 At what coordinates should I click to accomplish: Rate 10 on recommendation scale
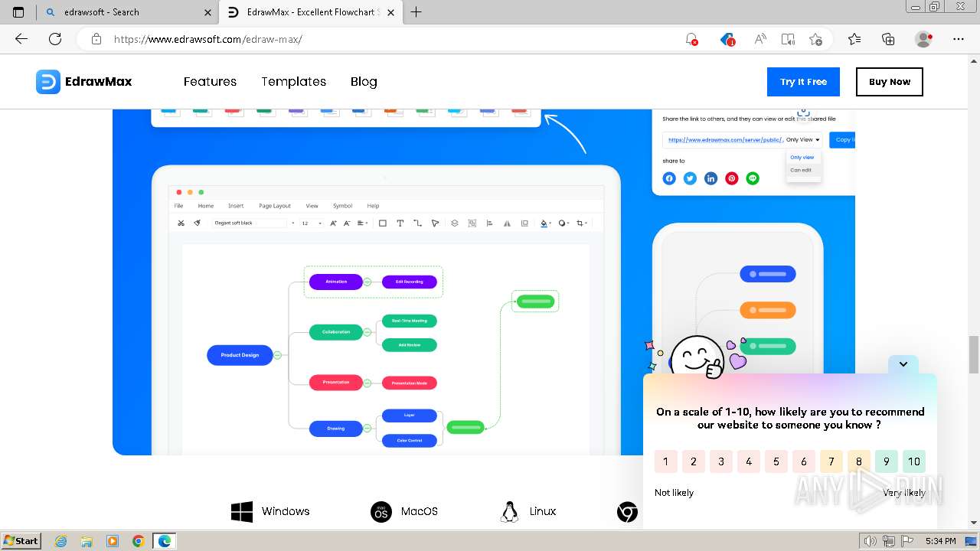(914, 461)
